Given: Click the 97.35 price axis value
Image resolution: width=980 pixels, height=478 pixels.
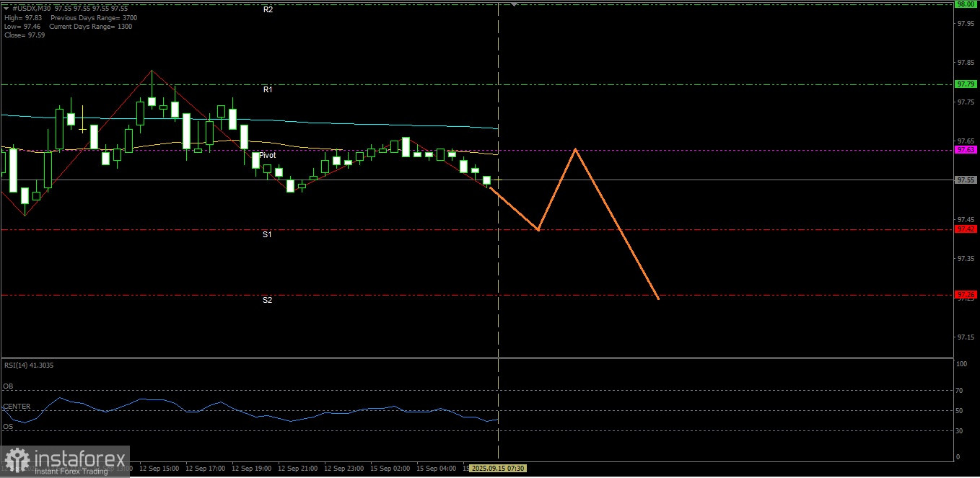Looking at the screenshot, I should pos(966,258).
